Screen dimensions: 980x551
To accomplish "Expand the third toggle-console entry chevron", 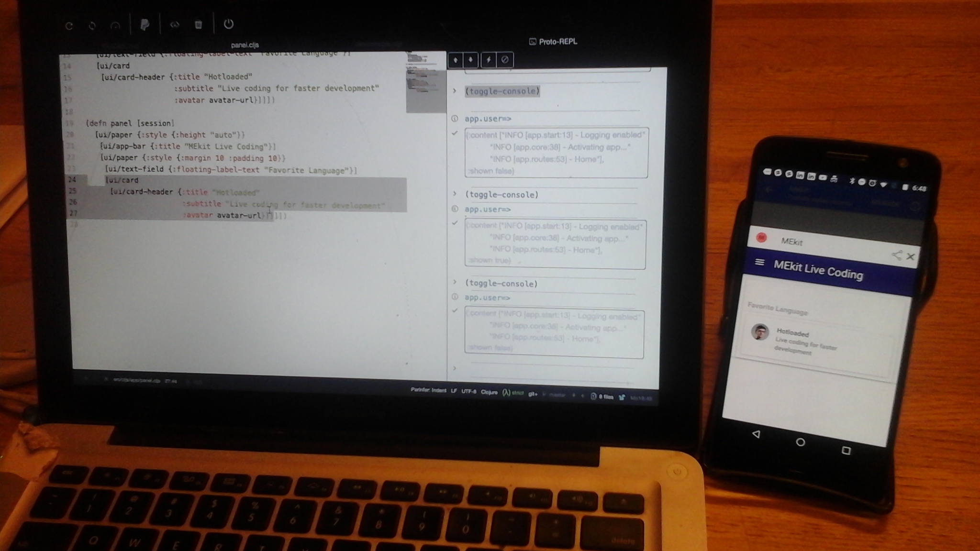I will point(455,282).
